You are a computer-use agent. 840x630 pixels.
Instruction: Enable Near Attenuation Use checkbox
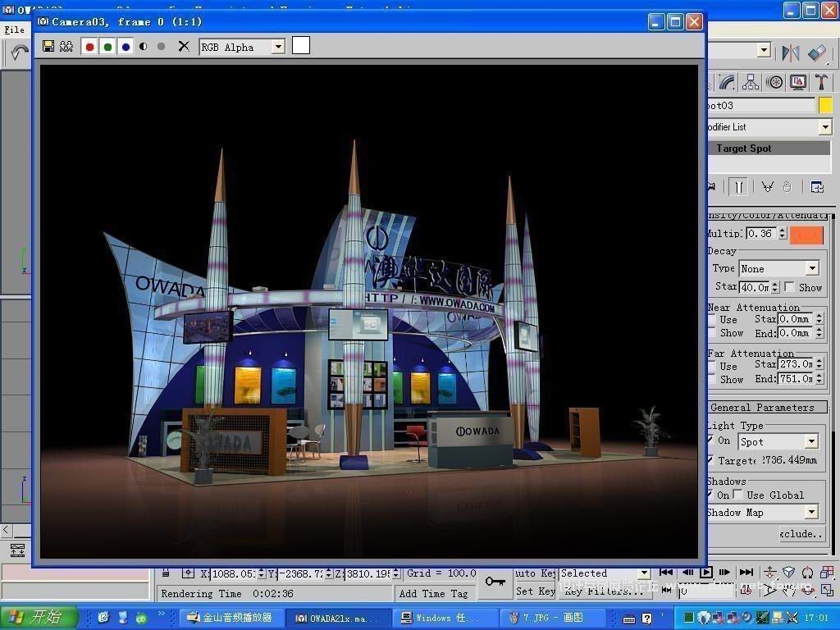click(x=711, y=320)
